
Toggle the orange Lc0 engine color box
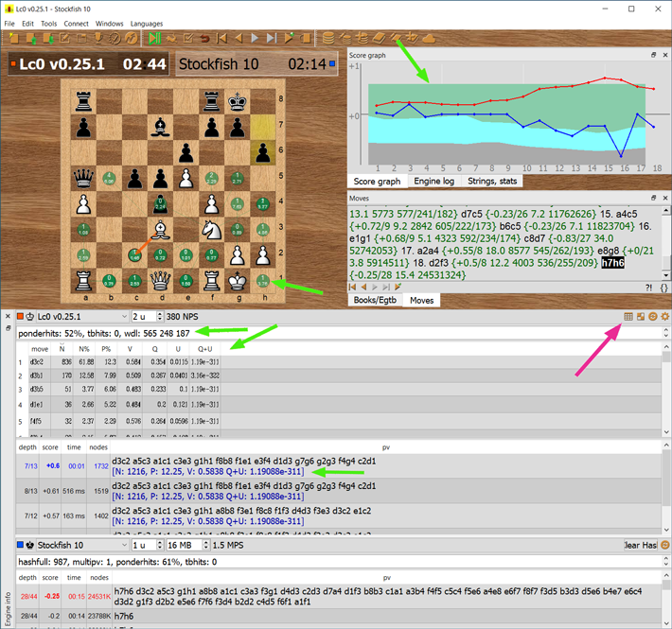tap(21, 316)
